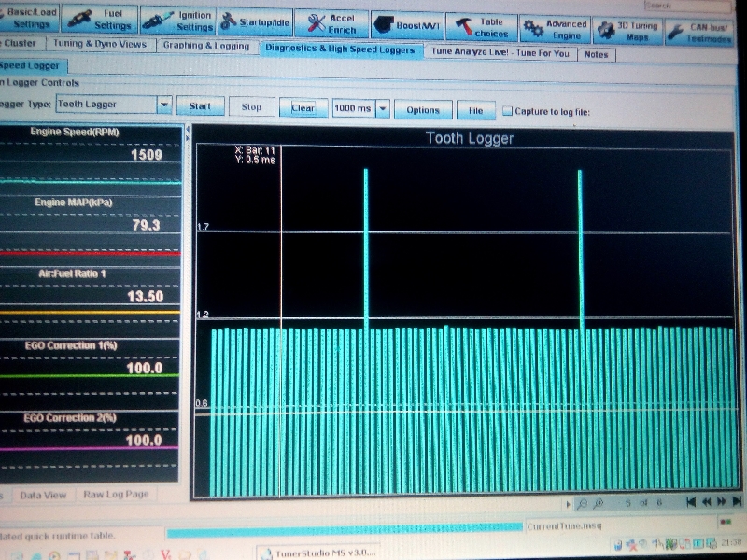Open Boost/VVT toolbar menu
This screenshot has width=747, height=560.
tap(407, 24)
